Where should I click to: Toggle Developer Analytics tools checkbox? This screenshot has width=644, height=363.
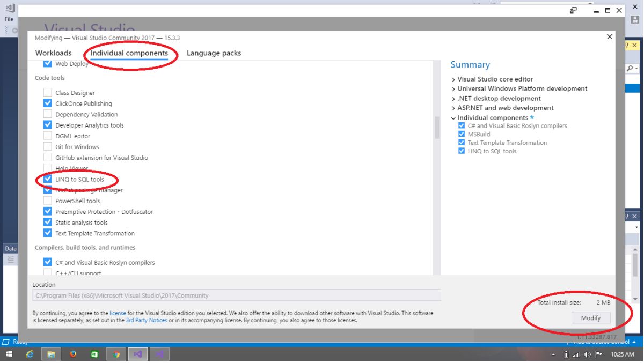tap(48, 125)
